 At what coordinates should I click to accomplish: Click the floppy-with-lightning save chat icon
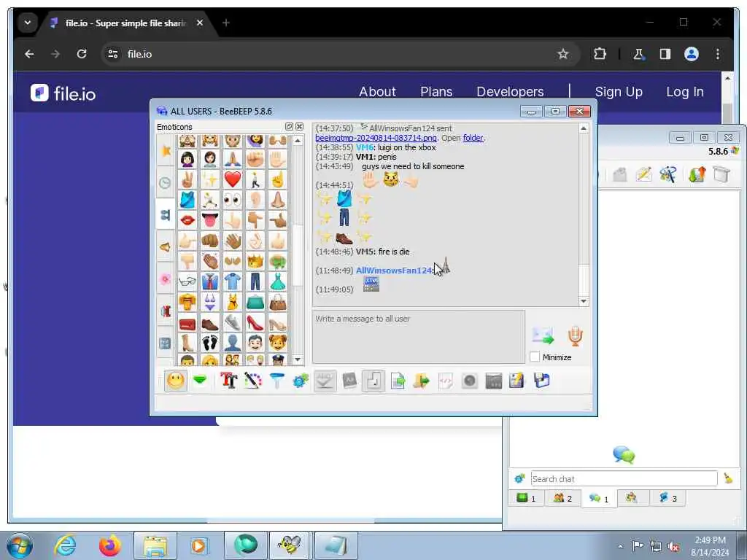point(517,381)
